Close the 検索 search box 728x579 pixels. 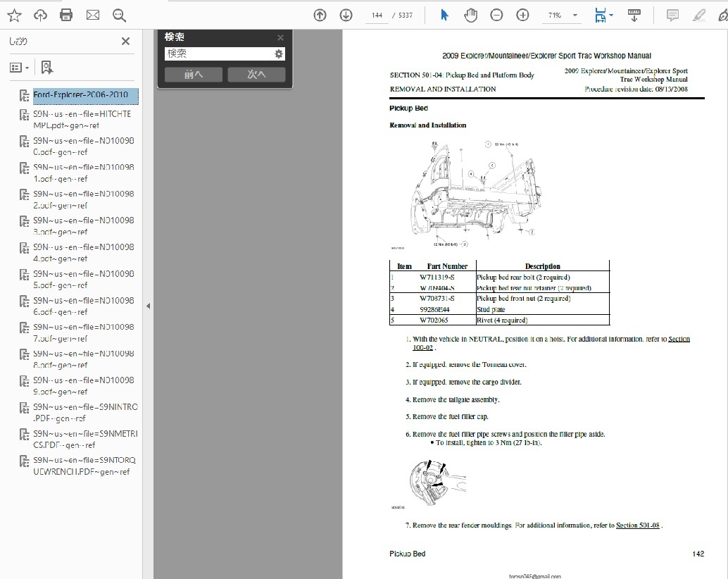click(280, 37)
